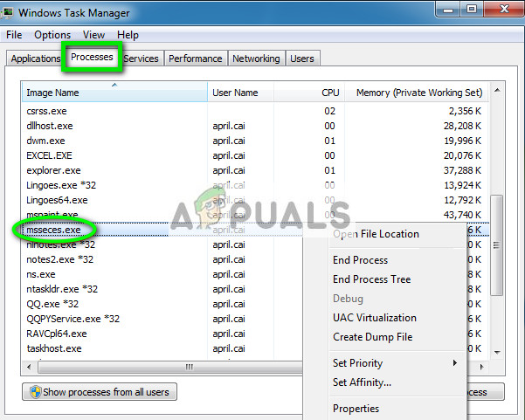Select the explorer.exe process row
Screen dimensions: 525x420
click(x=114, y=169)
